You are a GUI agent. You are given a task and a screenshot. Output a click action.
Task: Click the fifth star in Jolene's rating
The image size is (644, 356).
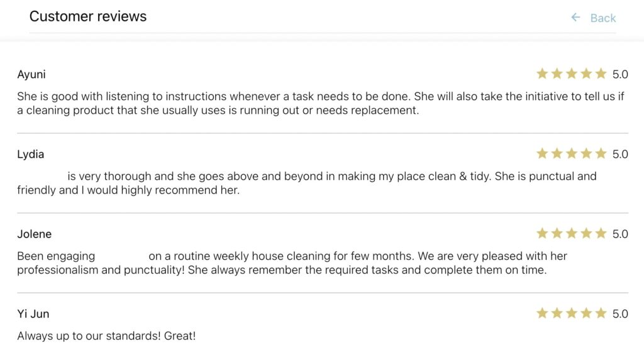pyautogui.click(x=601, y=233)
